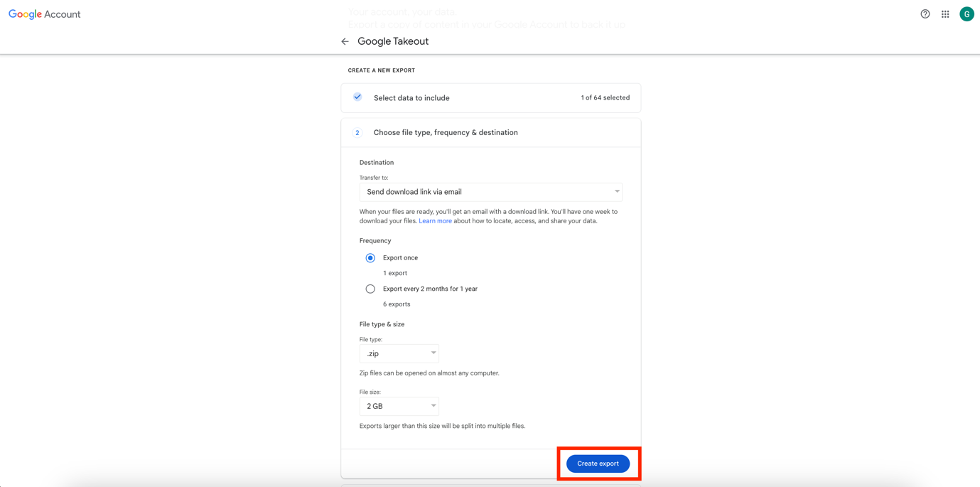Image resolution: width=980 pixels, height=487 pixels.
Task: Click the Frequency section heading
Action: 375,241
